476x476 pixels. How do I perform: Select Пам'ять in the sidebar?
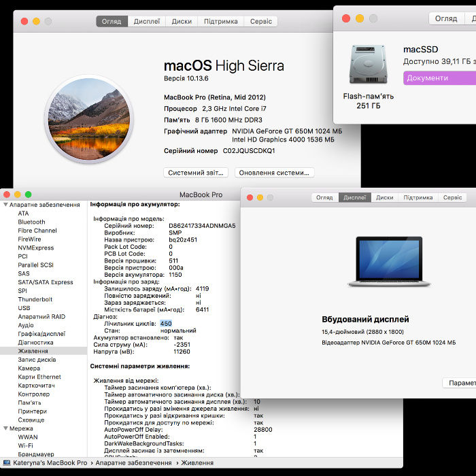pyautogui.click(x=29, y=403)
